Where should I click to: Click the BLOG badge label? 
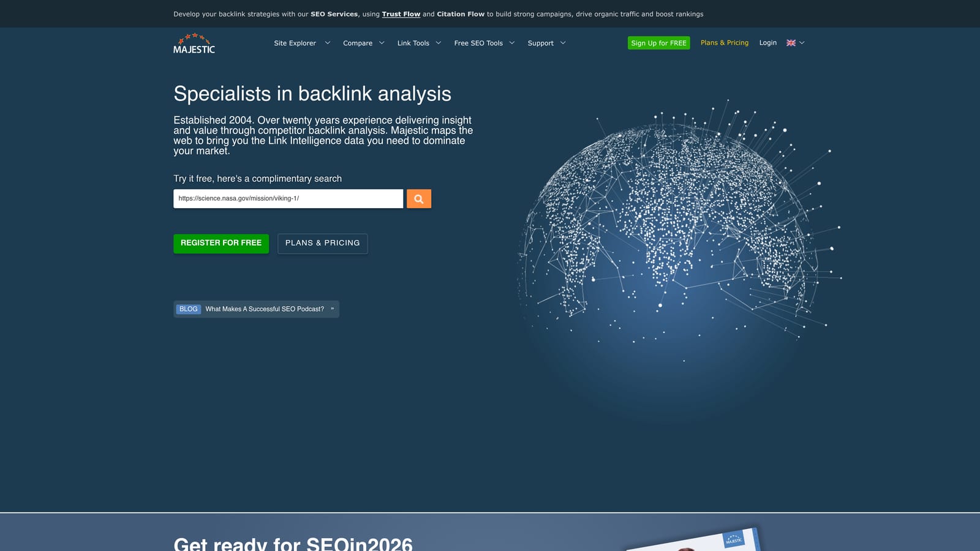click(x=189, y=309)
